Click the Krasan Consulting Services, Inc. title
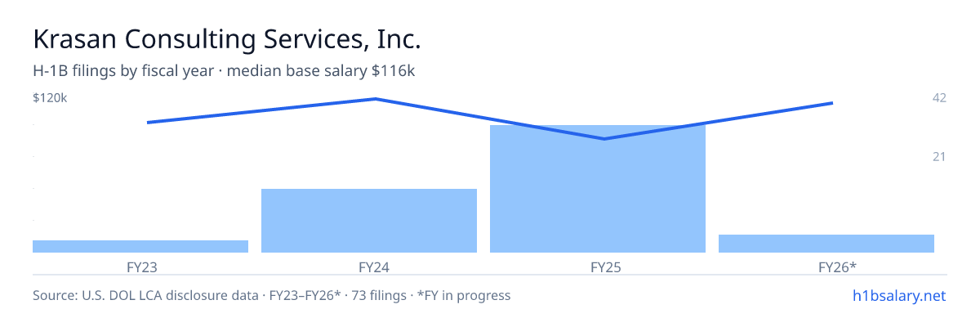The image size is (980, 327). (227, 39)
